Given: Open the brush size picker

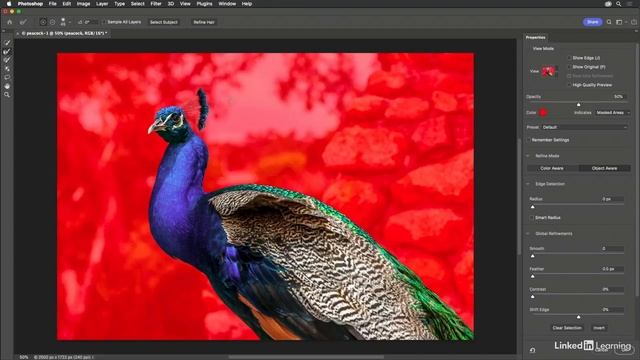Looking at the screenshot, I should point(64,22).
